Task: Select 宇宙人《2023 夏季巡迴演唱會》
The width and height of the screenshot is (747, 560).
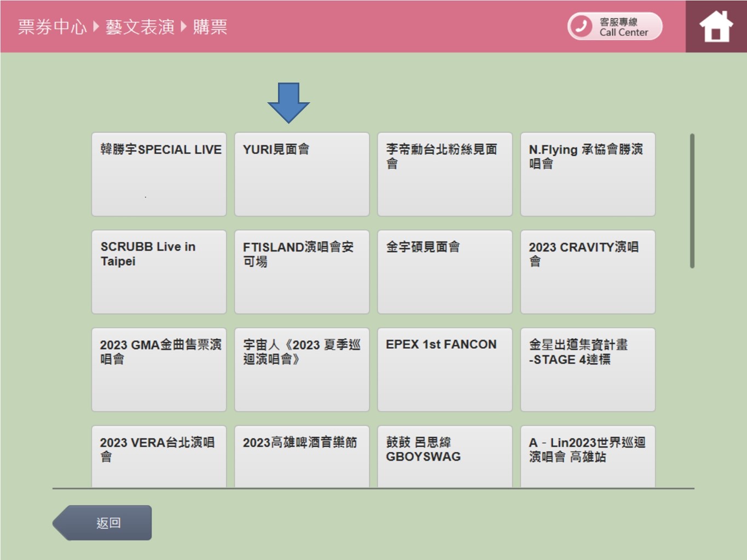Action: [x=302, y=369]
